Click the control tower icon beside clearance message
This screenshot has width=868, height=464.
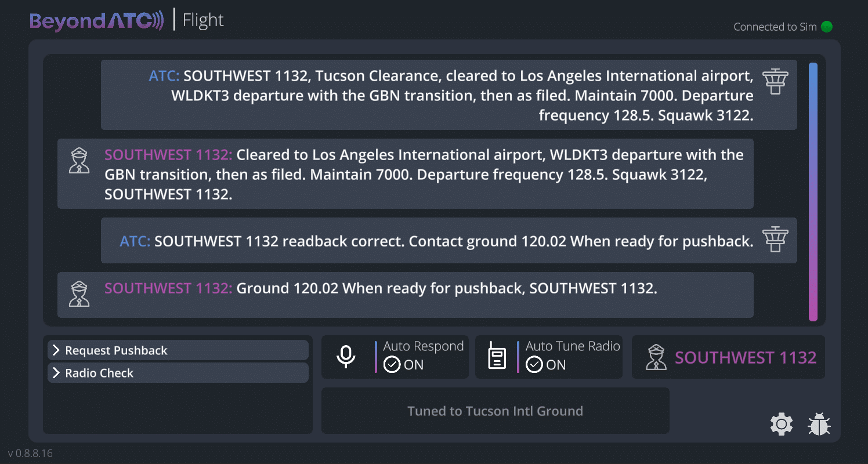click(775, 82)
